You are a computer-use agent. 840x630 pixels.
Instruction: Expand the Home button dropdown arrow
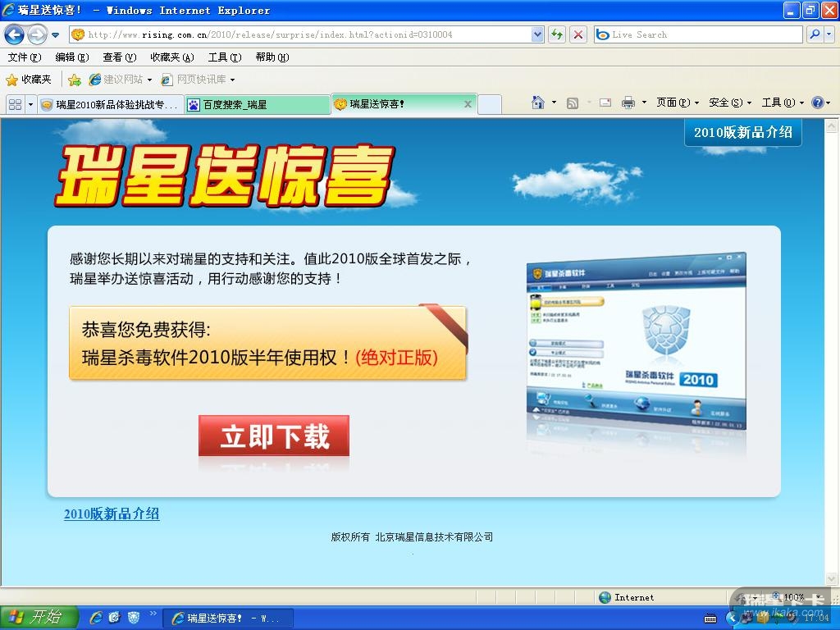click(554, 103)
